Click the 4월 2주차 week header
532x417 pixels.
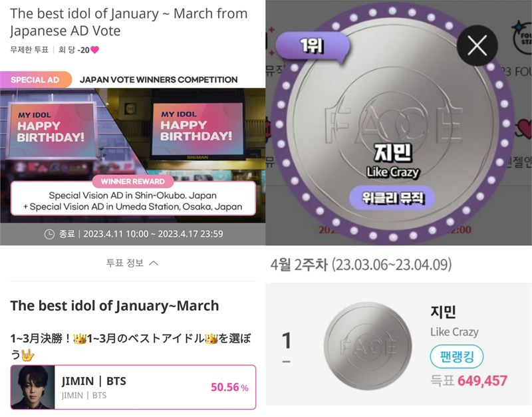[361, 265]
